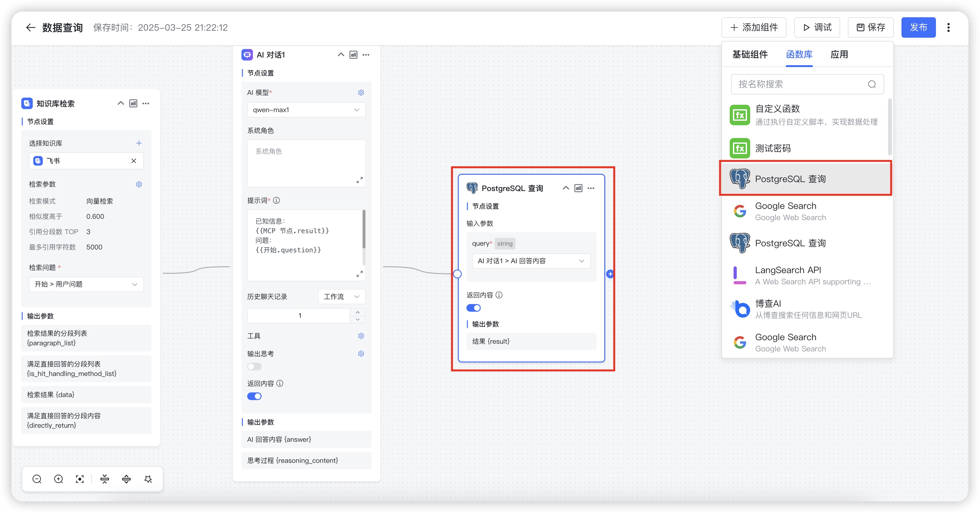Click the zoom in canvas icon
980x513 pixels.
(x=59, y=479)
